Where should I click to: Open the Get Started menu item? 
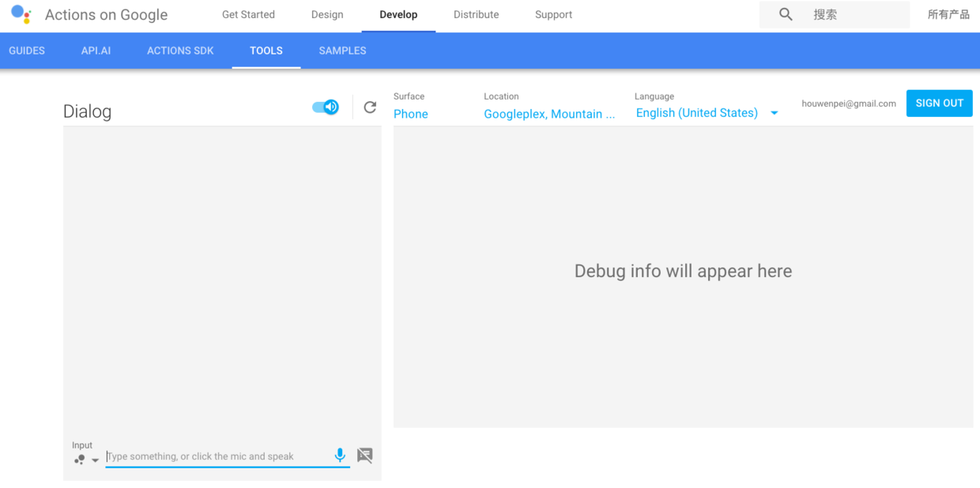tap(248, 14)
